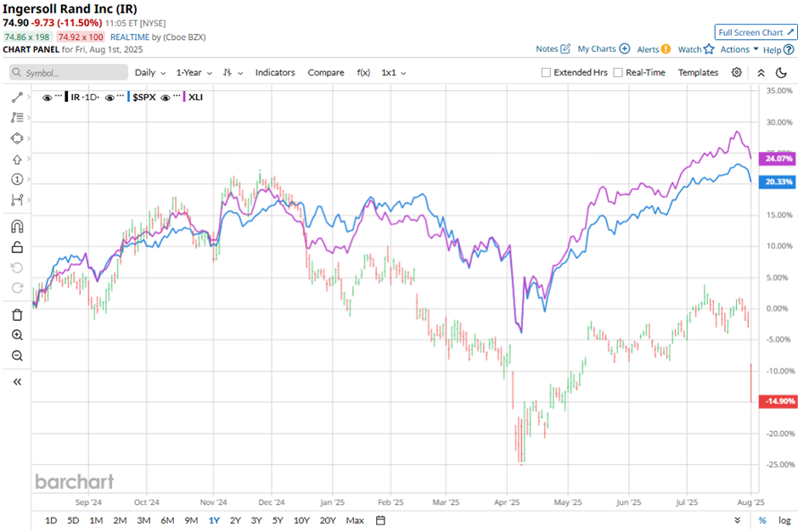Toggle the magnet snap tool
Viewport: 798px width, 532px height.
tap(17, 227)
